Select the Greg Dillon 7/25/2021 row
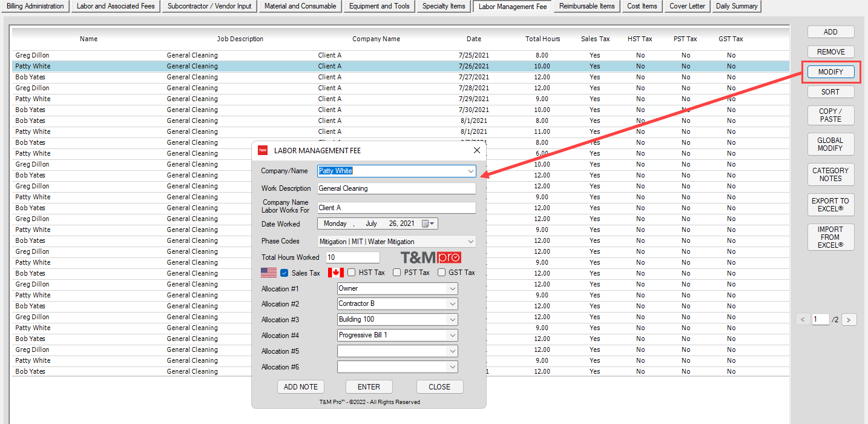 pos(242,55)
